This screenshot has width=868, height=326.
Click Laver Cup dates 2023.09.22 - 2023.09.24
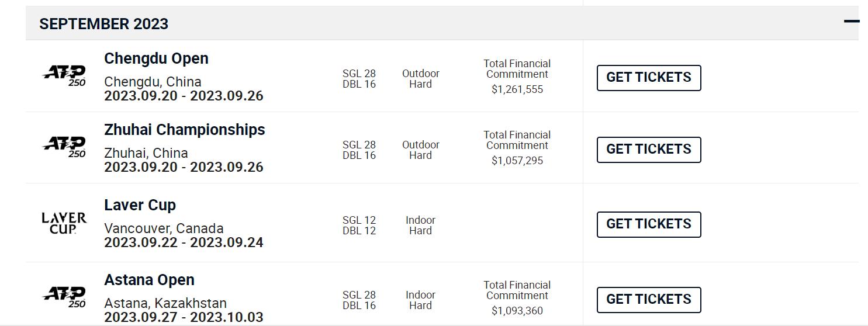click(x=184, y=242)
